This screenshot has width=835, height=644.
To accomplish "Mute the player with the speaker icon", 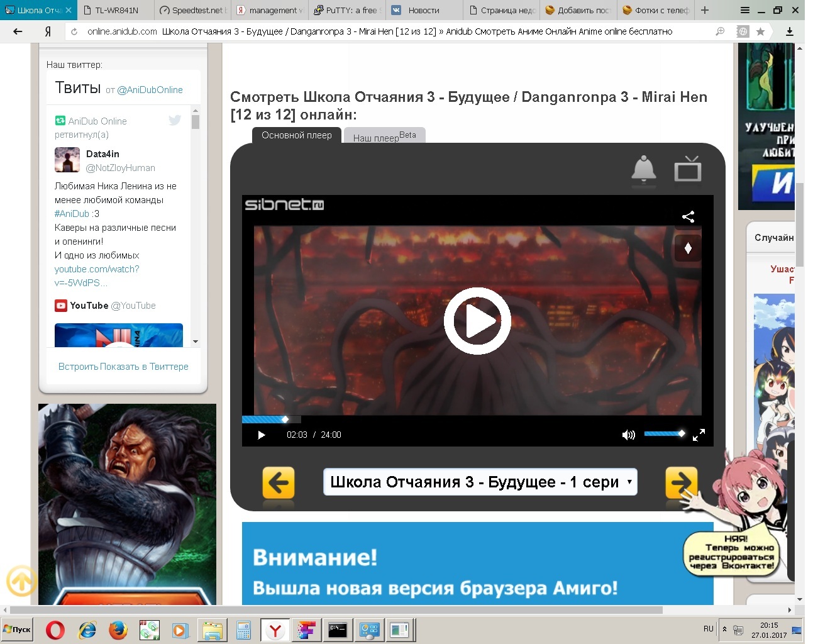I will (628, 435).
